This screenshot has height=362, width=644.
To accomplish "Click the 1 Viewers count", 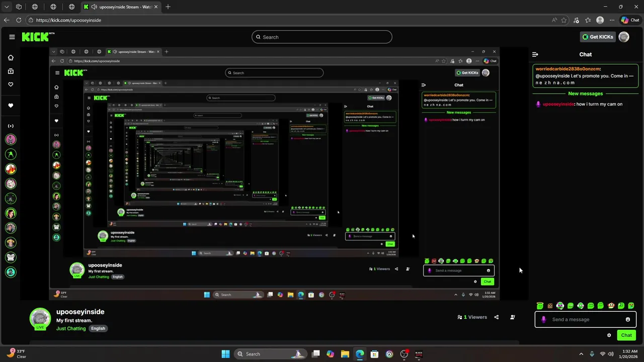I will pos(472,317).
